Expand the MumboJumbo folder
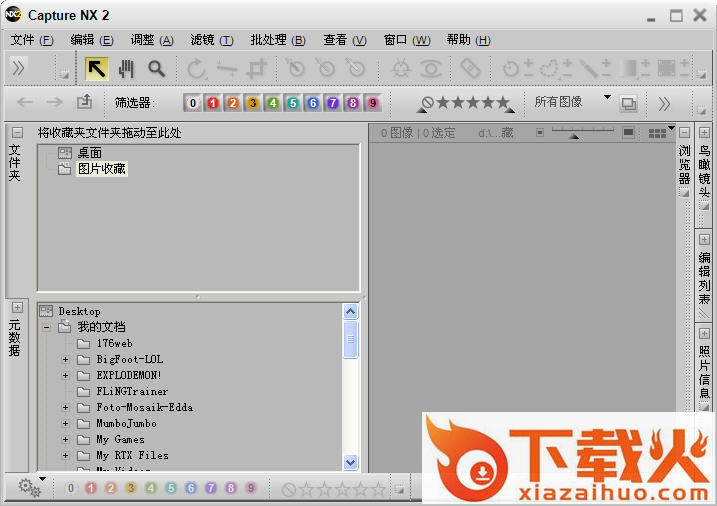 pos(65,423)
